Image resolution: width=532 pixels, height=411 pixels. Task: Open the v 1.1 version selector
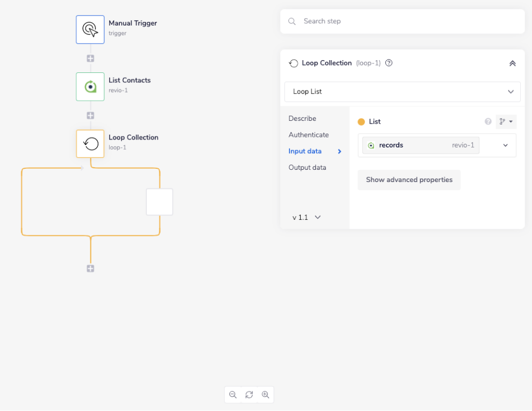(x=306, y=217)
